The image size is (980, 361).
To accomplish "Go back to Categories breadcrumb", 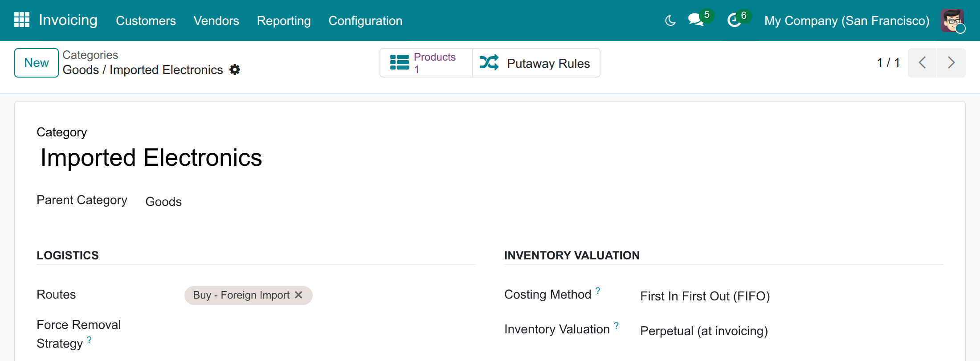I will (x=90, y=55).
